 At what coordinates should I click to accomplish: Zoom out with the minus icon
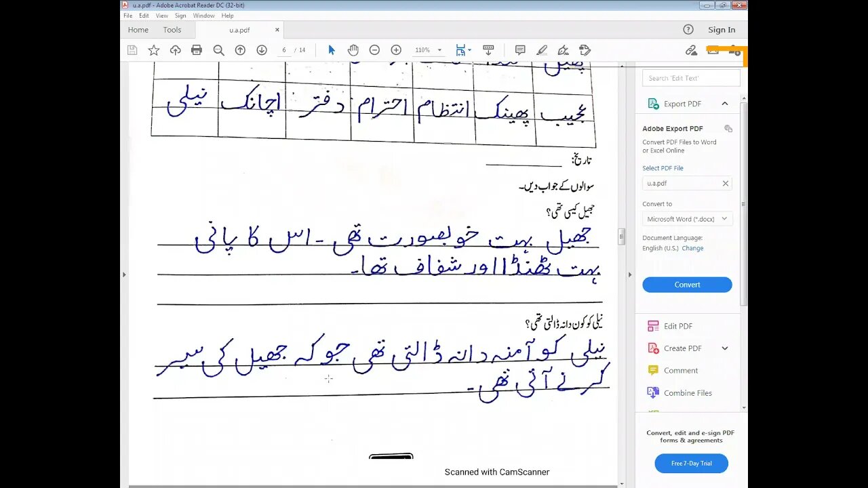[374, 50]
